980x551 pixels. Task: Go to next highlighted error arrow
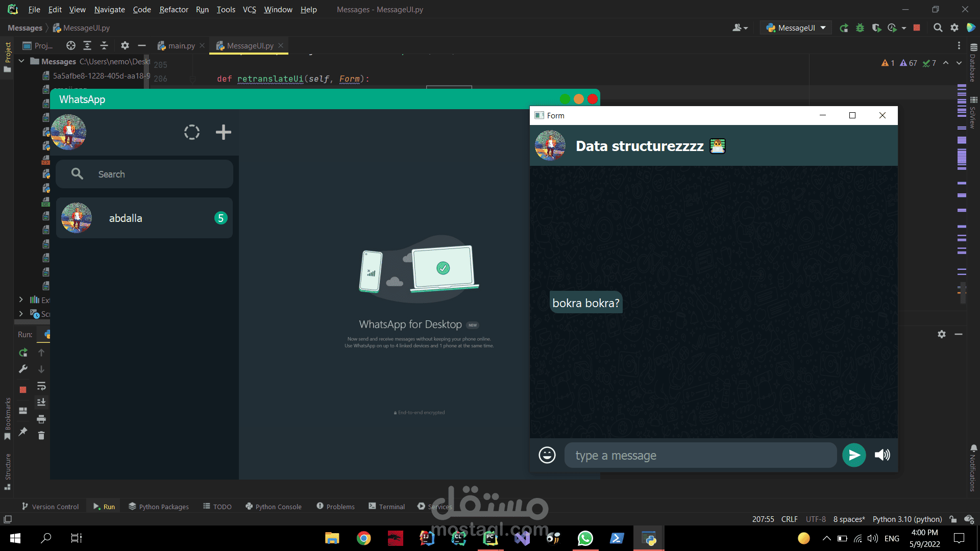(959, 63)
